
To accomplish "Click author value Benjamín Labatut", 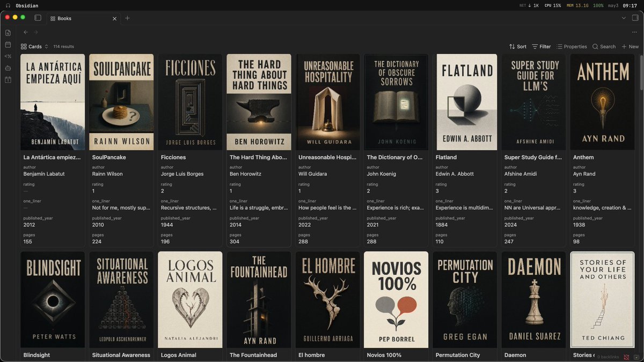I will pos(43,174).
